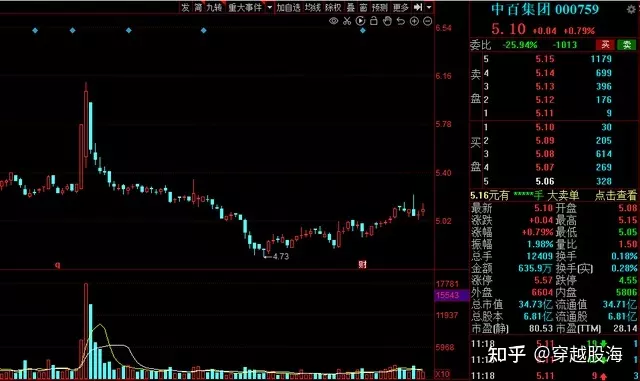Image resolution: width=640 pixels, height=381 pixels.
Task: Zoom in with the plus circle icon
Action: [414, 21]
